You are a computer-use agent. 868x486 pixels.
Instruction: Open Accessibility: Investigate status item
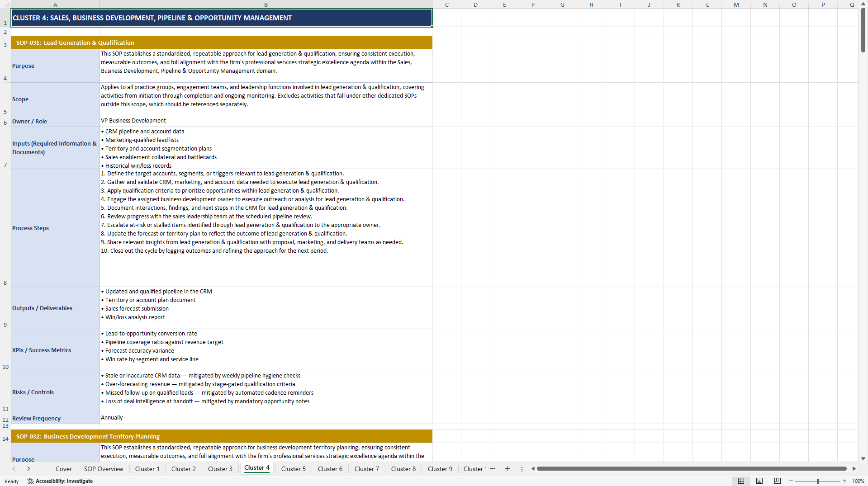point(60,481)
